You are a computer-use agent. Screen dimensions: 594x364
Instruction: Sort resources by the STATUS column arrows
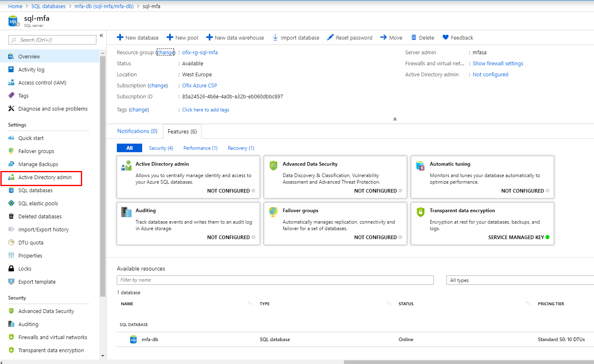(528, 303)
